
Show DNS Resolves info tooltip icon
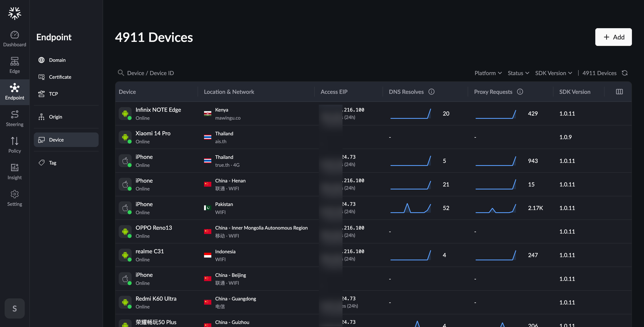(431, 92)
